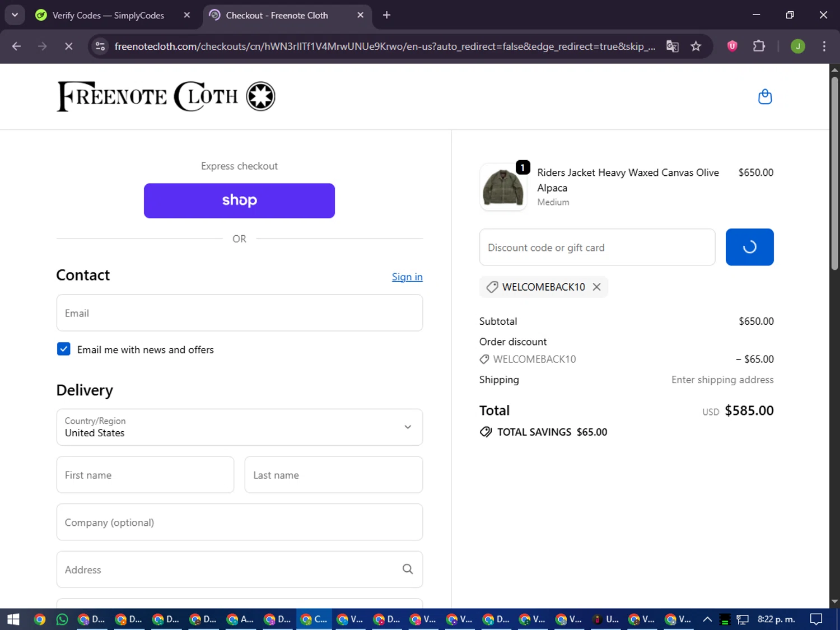
Task: Close the Verify Codes — SimplyCodes tab
Action: (187, 15)
